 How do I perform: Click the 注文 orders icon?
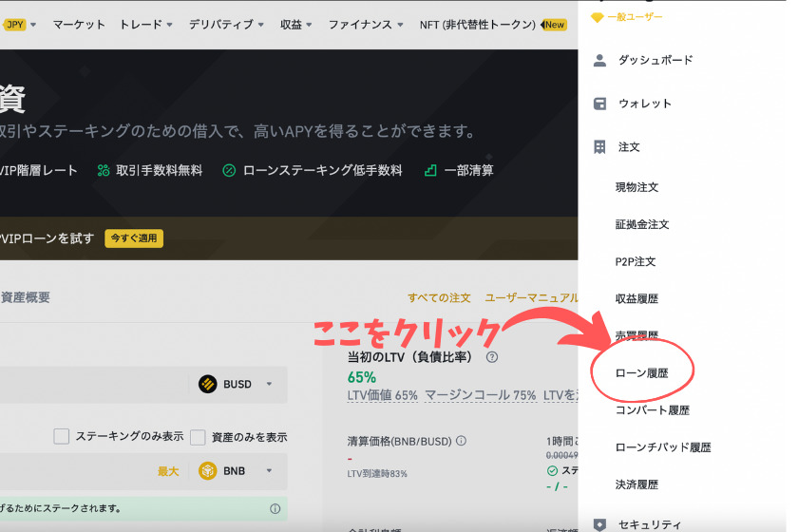[600, 147]
